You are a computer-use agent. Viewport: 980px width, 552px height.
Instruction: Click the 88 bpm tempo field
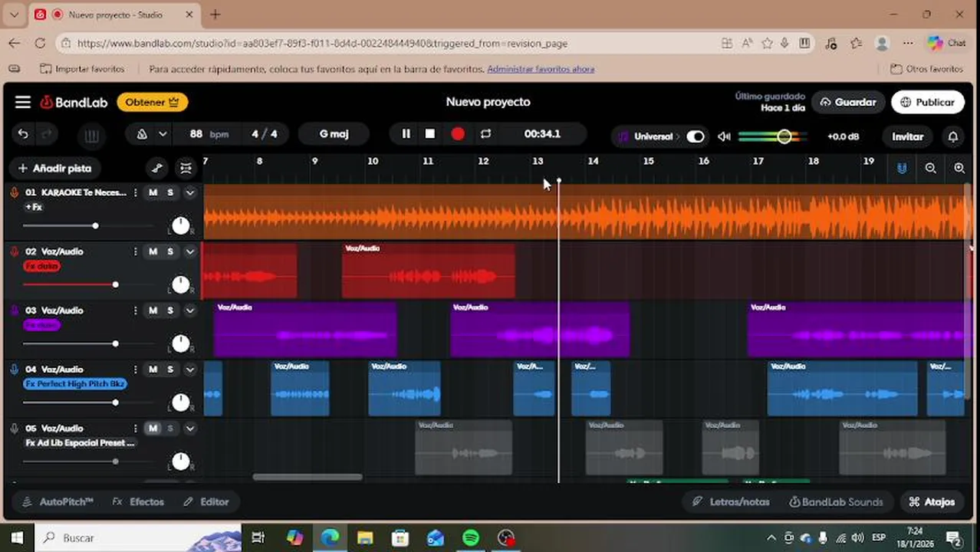click(x=209, y=134)
